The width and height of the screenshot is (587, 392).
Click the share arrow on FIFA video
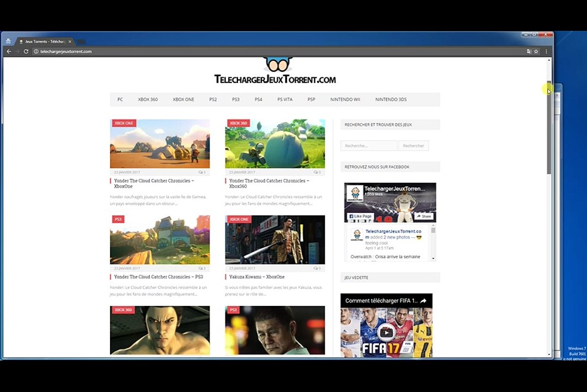click(424, 301)
